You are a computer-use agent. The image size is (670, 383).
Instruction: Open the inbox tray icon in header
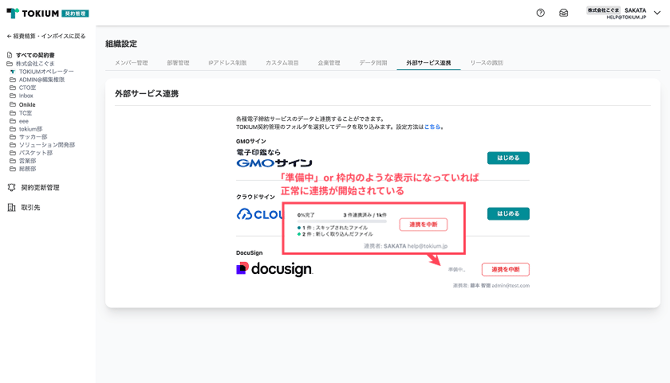564,13
